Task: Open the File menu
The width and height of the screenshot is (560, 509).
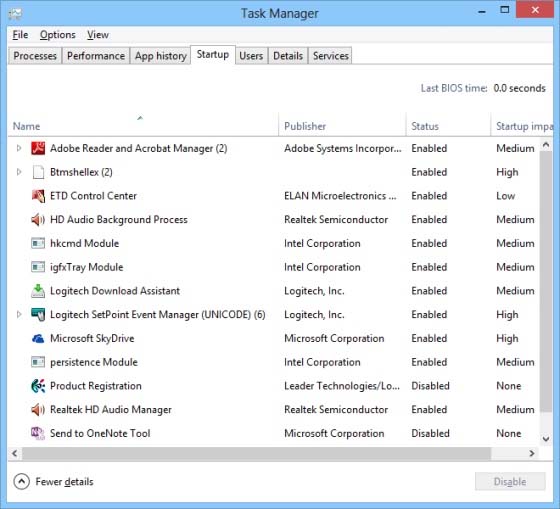Action: point(20,35)
